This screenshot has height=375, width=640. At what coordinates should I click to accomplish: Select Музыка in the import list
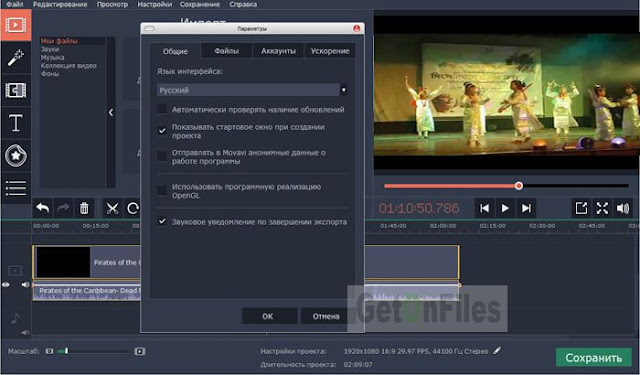[52, 57]
